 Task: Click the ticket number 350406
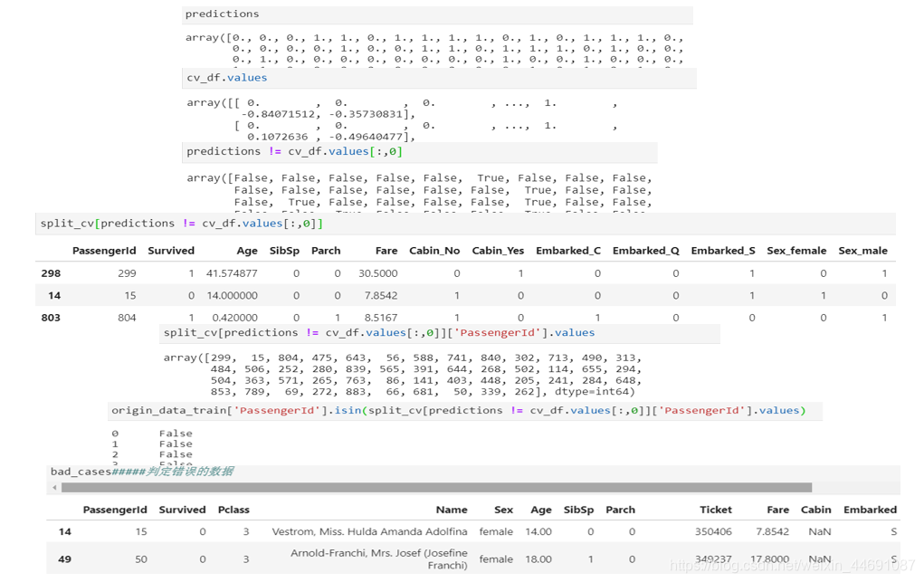click(713, 532)
